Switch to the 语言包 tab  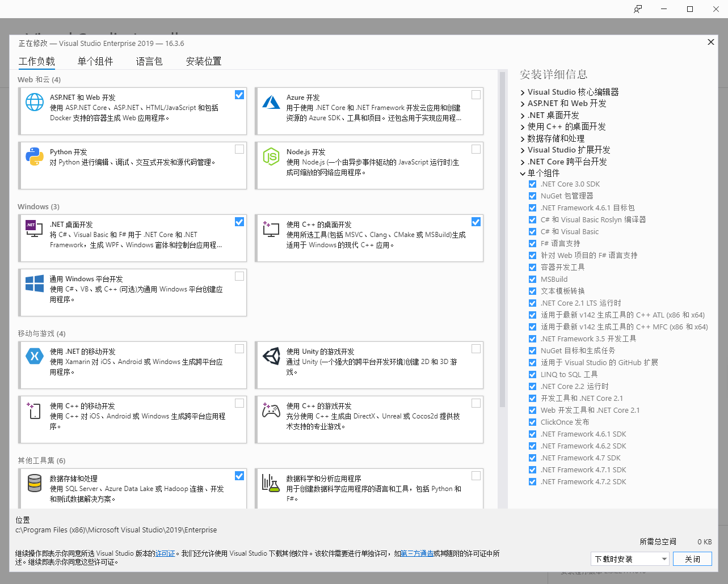coord(149,61)
